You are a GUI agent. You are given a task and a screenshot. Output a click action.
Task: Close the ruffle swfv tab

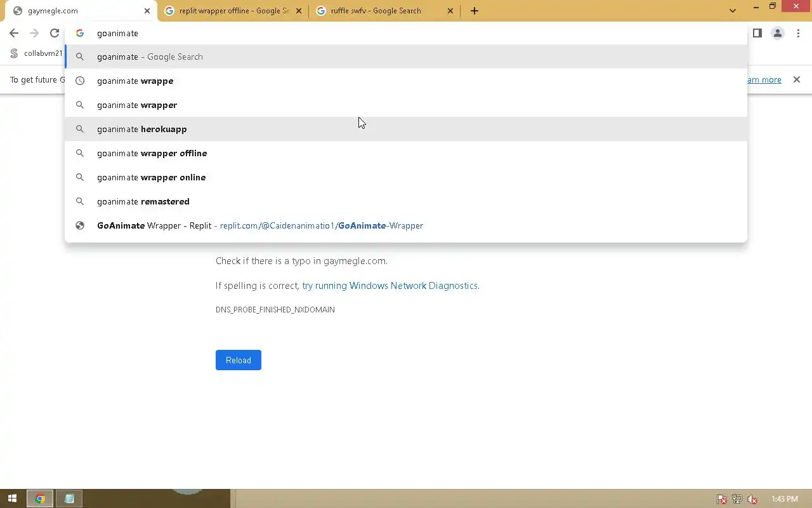click(x=450, y=11)
